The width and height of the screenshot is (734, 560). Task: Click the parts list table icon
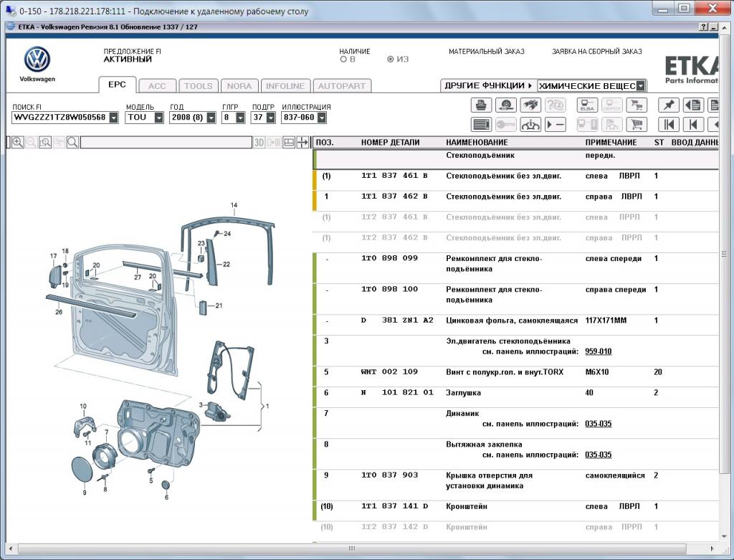point(481,125)
